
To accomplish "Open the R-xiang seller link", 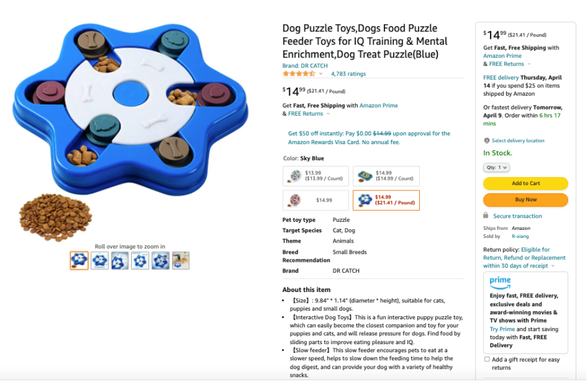I will coord(520,236).
